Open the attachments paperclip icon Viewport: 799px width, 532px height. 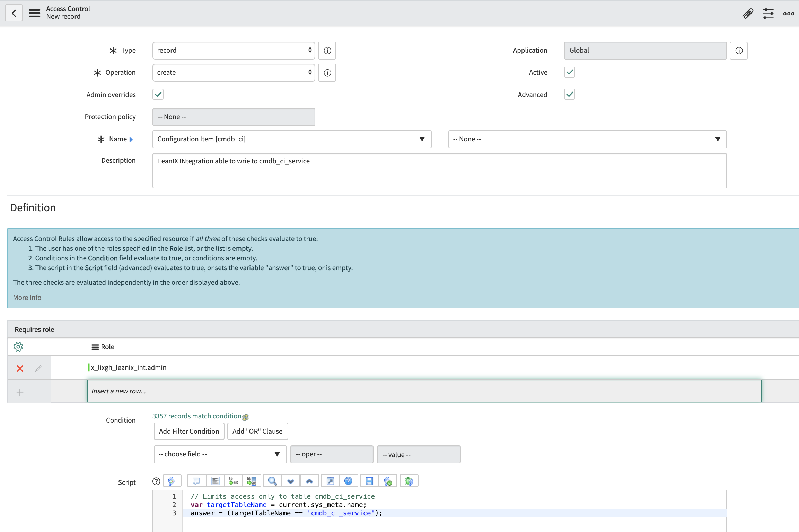pyautogui.click(x=748, y=14)
